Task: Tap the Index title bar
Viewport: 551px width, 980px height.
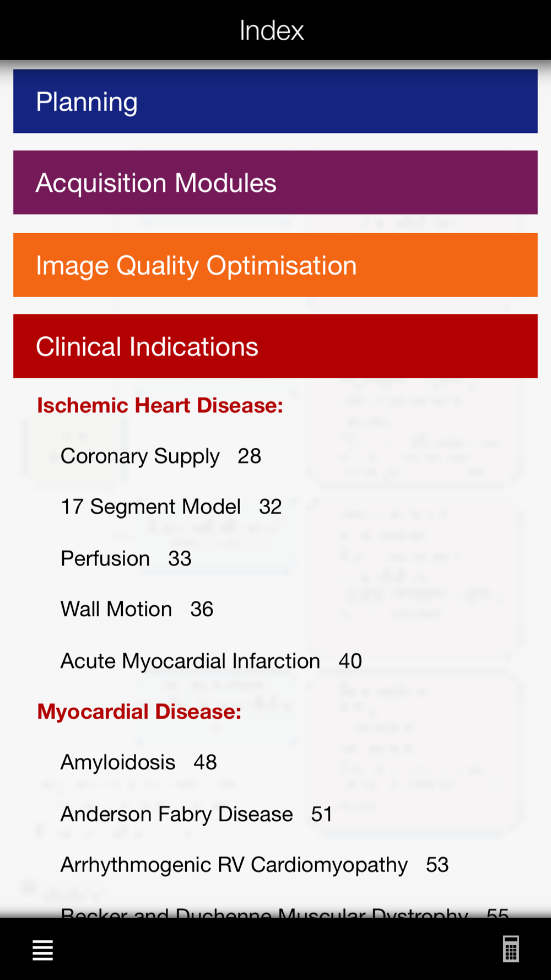Action: pyautogui.click(x=272, y=30)
